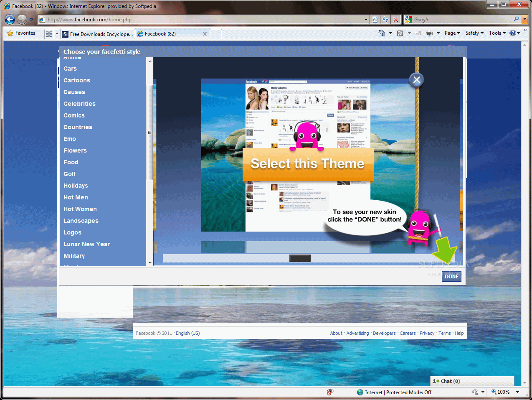The image size is (532, 400).
Task: Select the Hot Women category
Action: click(80, 209)
